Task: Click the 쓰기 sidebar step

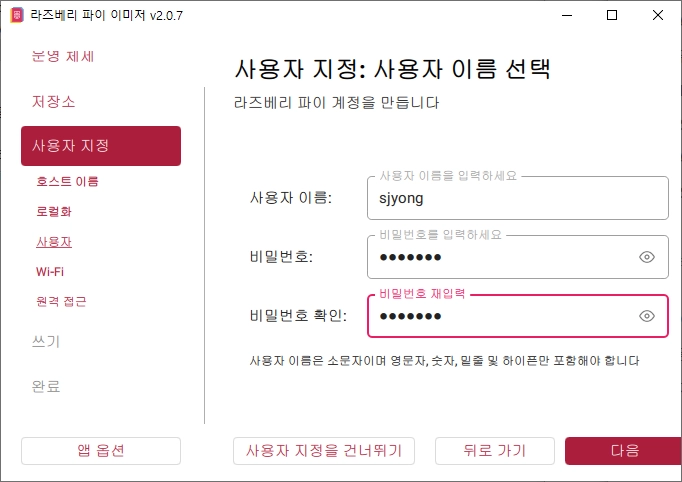Action: pos(46,341)
